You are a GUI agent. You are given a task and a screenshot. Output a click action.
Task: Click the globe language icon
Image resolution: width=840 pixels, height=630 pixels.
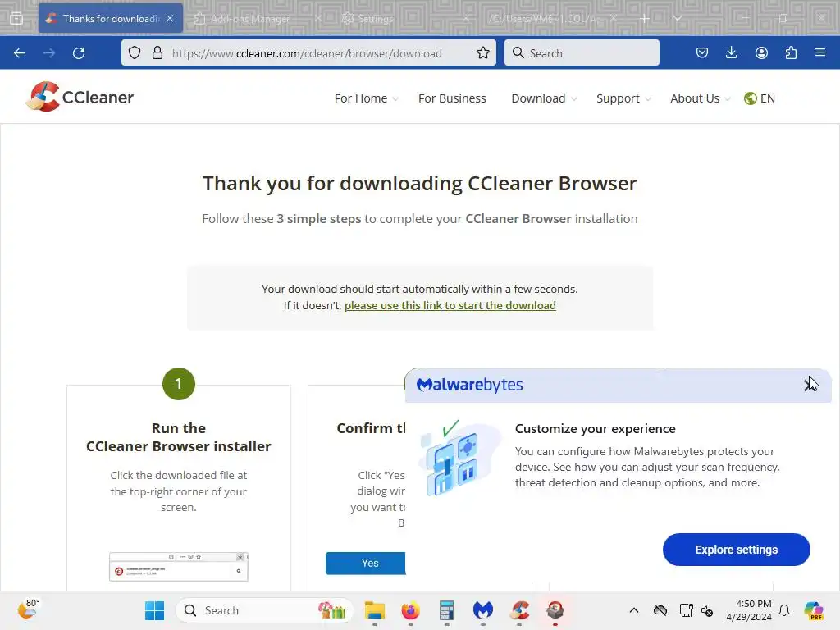(x=750, y=98)
